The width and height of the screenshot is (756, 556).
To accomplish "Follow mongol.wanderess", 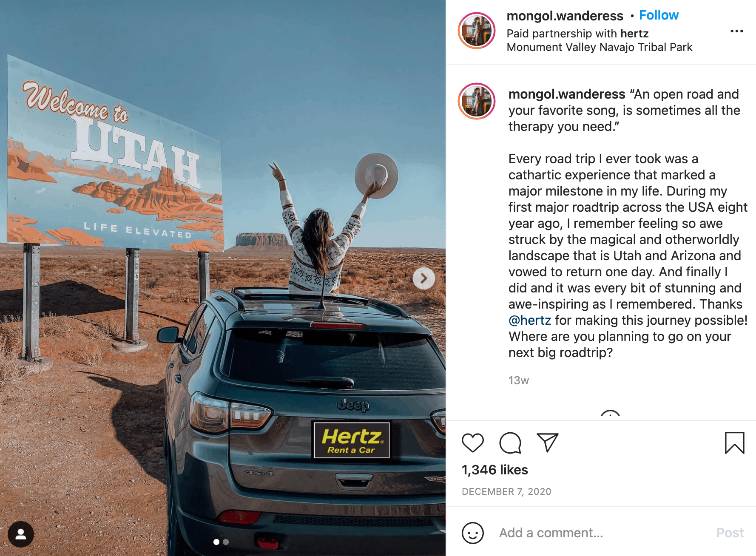I will pyautogui.click(x=659, y=15).
